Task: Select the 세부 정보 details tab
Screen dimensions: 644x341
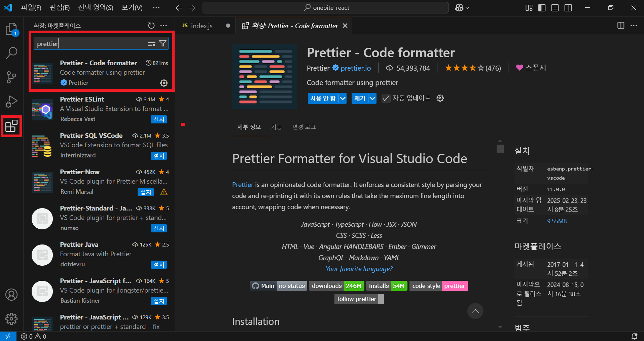Action: coord(249,127)
